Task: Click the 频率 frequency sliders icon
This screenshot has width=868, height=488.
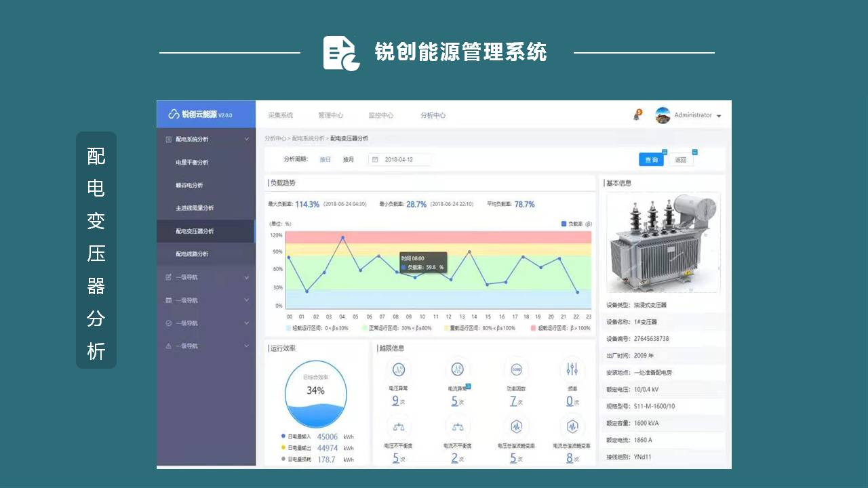Action: pos(573,369)
